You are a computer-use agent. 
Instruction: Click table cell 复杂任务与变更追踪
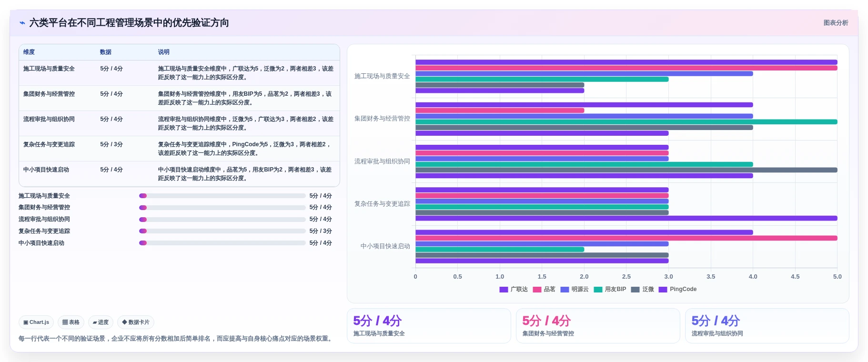[49, 145]
